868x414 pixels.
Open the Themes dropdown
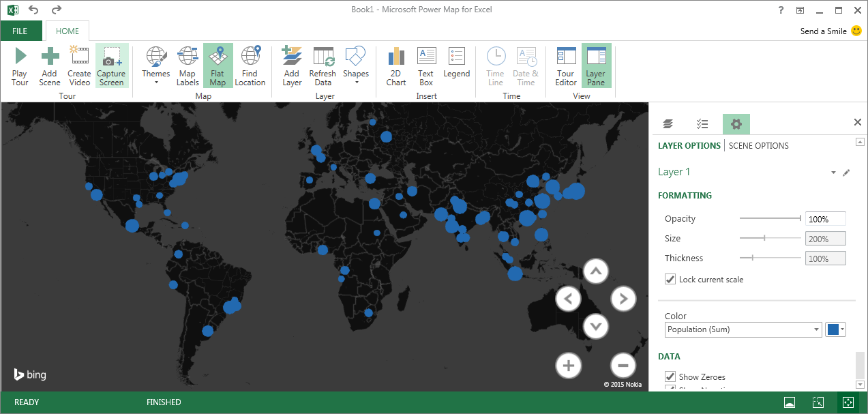pyautogui.click(x=156, y=66)
